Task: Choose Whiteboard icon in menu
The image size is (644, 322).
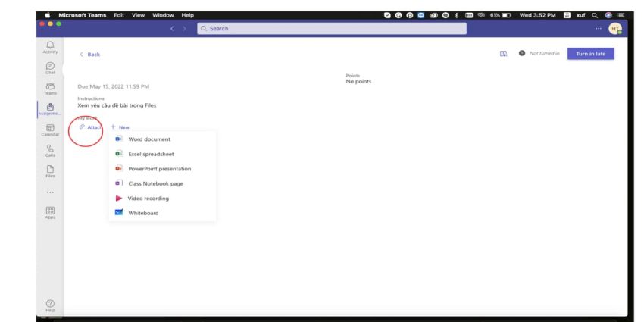Action: pos(119,213)
